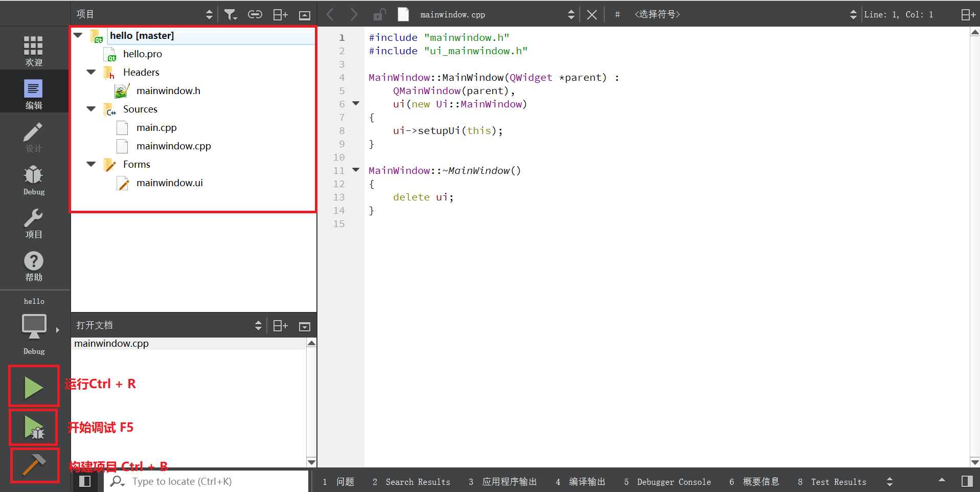Open the Projects (项目) mode with wrench icon
This screenshot has height=492, width=980.
coord(34,223)
